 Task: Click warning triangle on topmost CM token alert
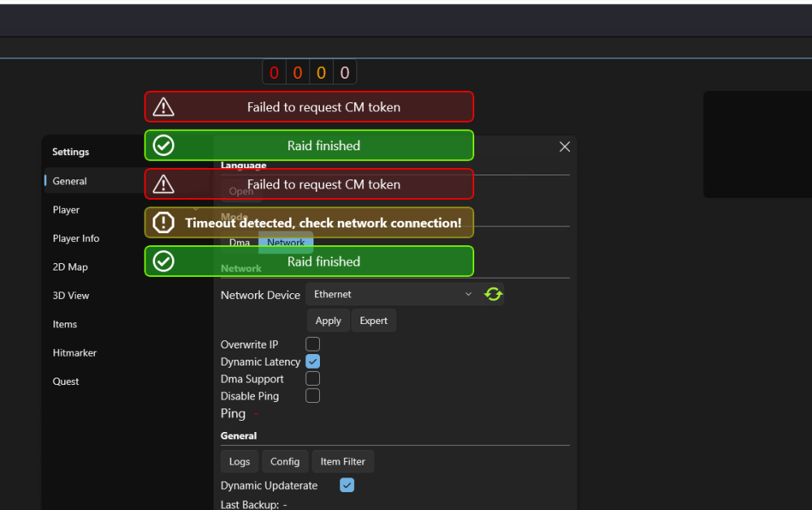coord(164,107)
